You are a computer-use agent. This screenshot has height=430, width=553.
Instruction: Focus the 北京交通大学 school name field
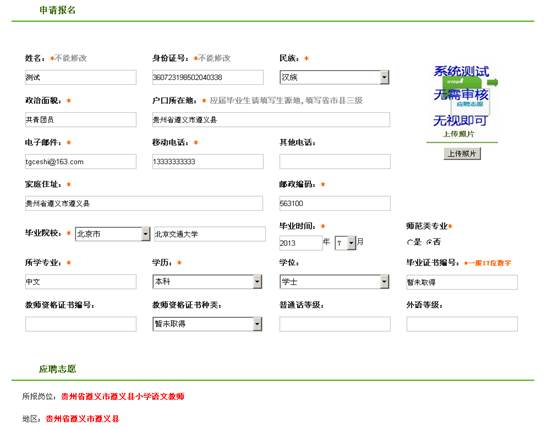[x=209, y=234]
